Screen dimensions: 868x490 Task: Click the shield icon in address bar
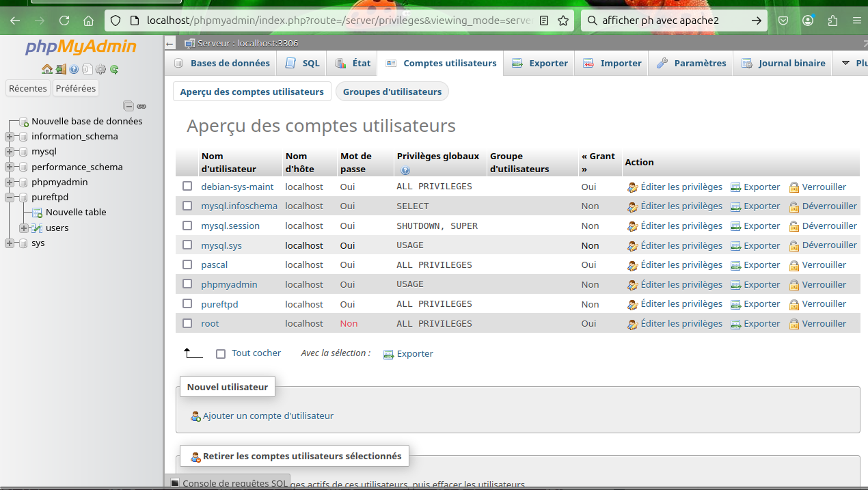pos(116,21)
